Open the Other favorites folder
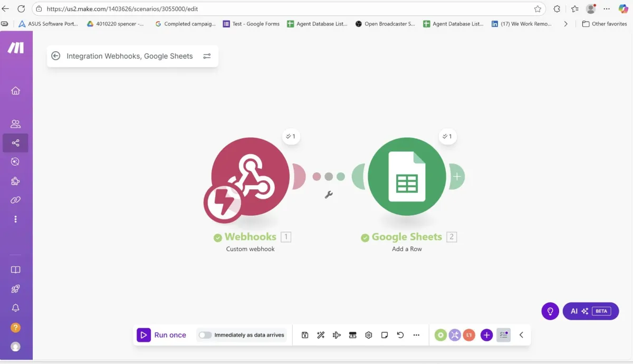 (605, 24)
